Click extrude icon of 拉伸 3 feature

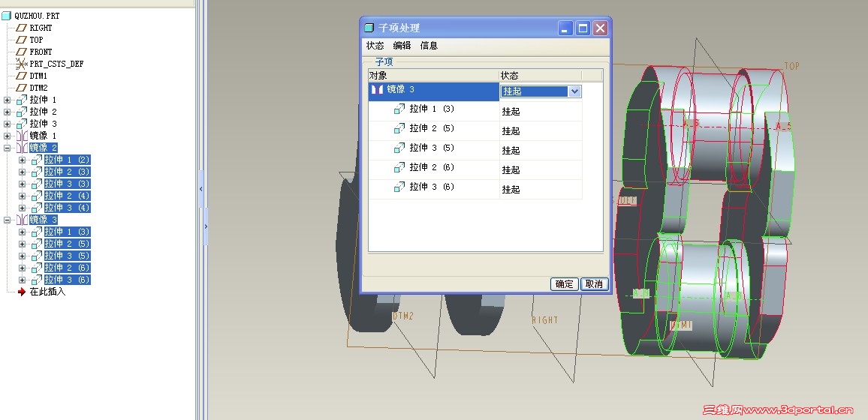point(22,124)
